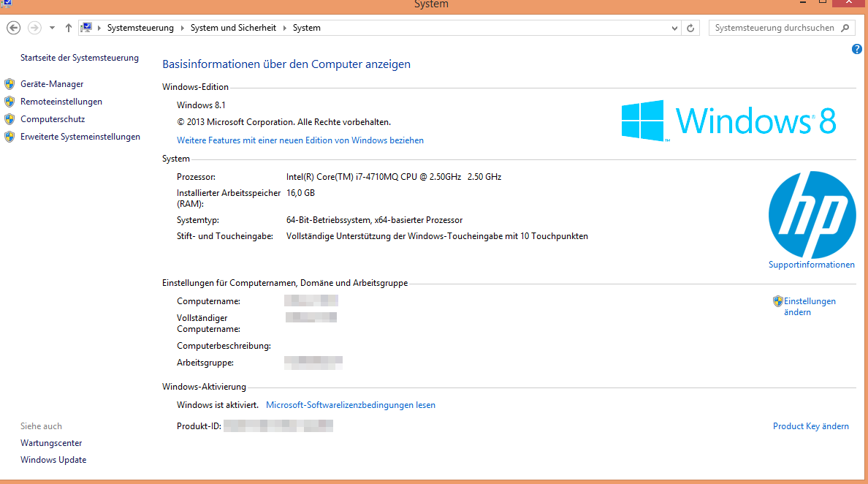Click the shield icon beside Remoteeinstellungen
Image resolution: width=868 pixels, height=484 pixels.
[9, 102]
